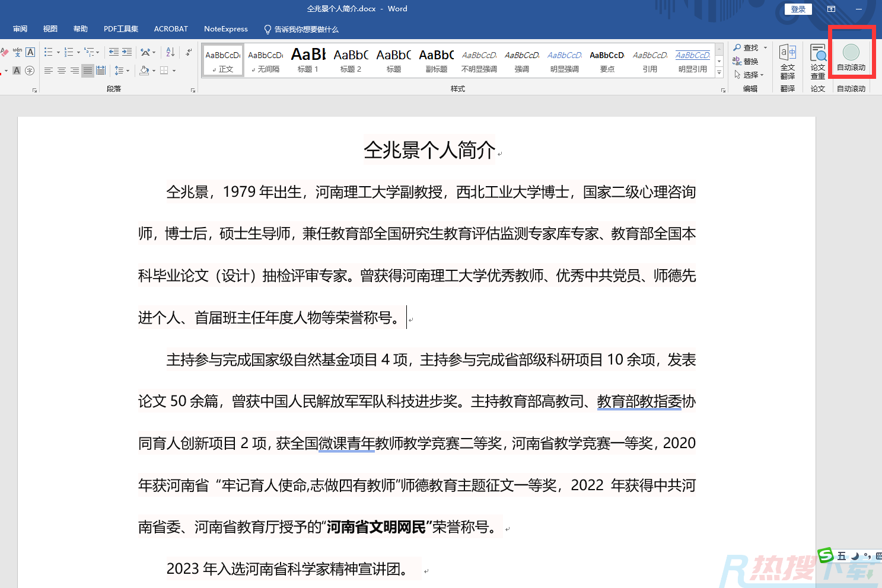This screenshot has height=588, width=882.
Task: Toggle justified alignment off
Action: [88, 71]
